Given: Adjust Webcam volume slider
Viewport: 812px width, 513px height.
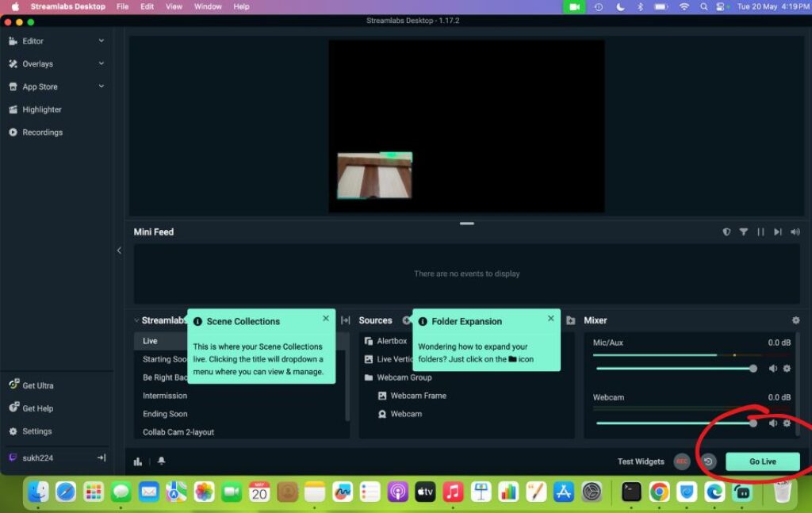Looking at the screenshot, I should click(676, 423).
